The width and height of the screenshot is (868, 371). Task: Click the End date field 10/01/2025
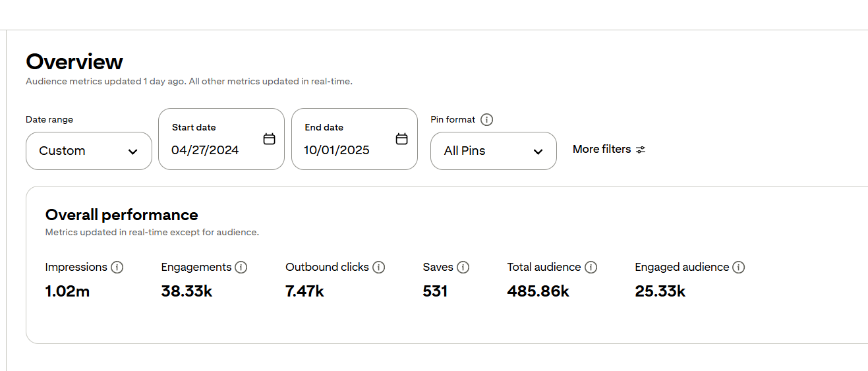pyautogui.click(x=337, y=150)
